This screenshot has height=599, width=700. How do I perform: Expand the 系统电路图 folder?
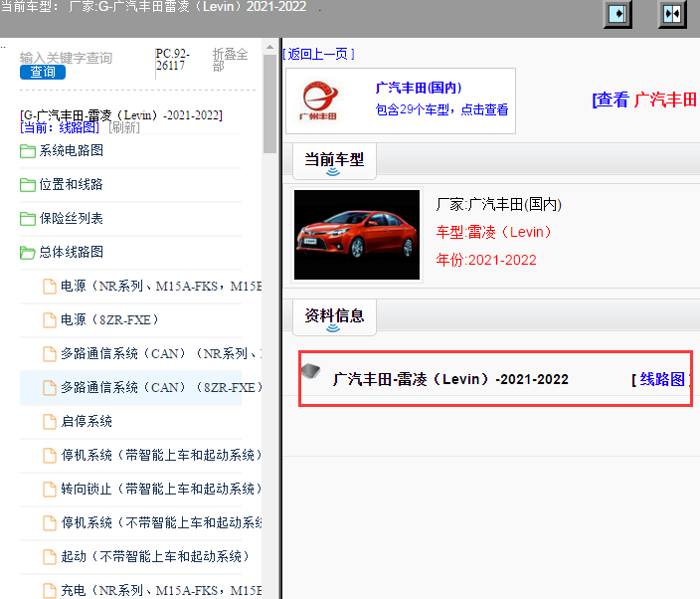71,150
